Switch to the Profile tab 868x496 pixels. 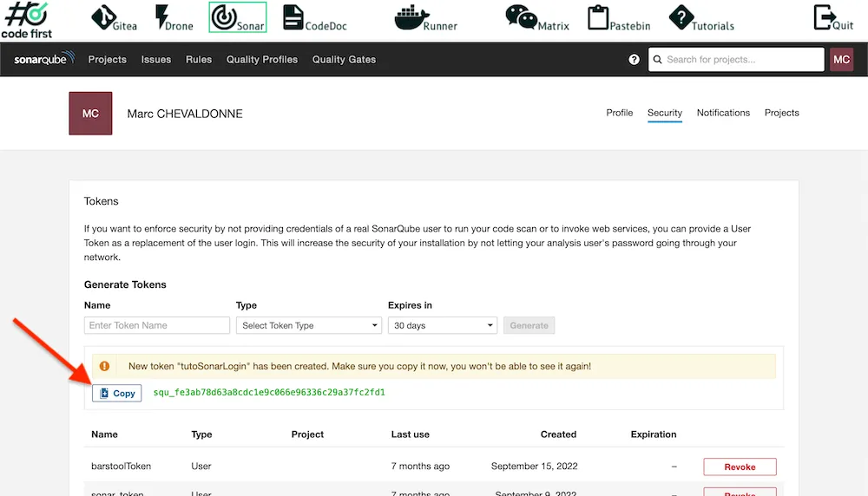[619, 113]
